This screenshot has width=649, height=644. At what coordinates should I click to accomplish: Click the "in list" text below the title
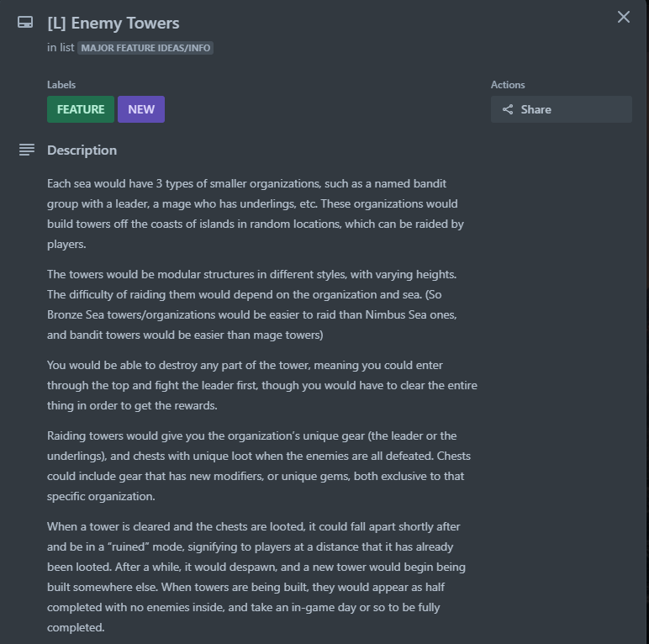61,48
